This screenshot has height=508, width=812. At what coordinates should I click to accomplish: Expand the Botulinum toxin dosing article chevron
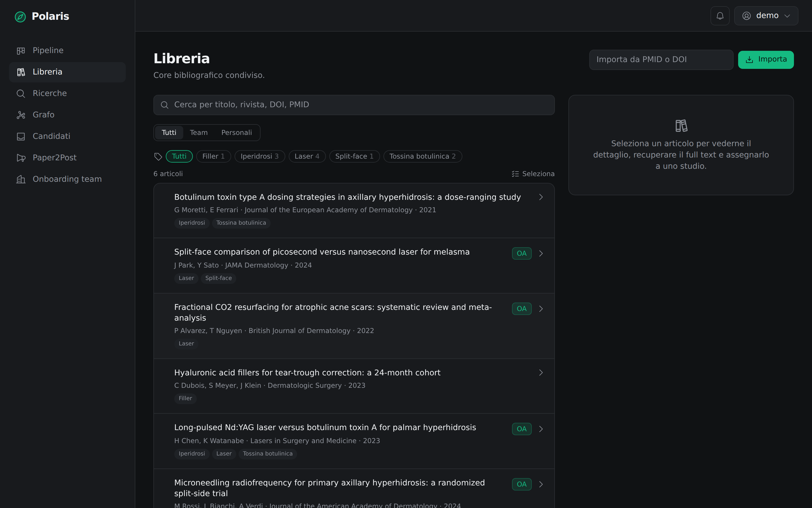point(541,197)
